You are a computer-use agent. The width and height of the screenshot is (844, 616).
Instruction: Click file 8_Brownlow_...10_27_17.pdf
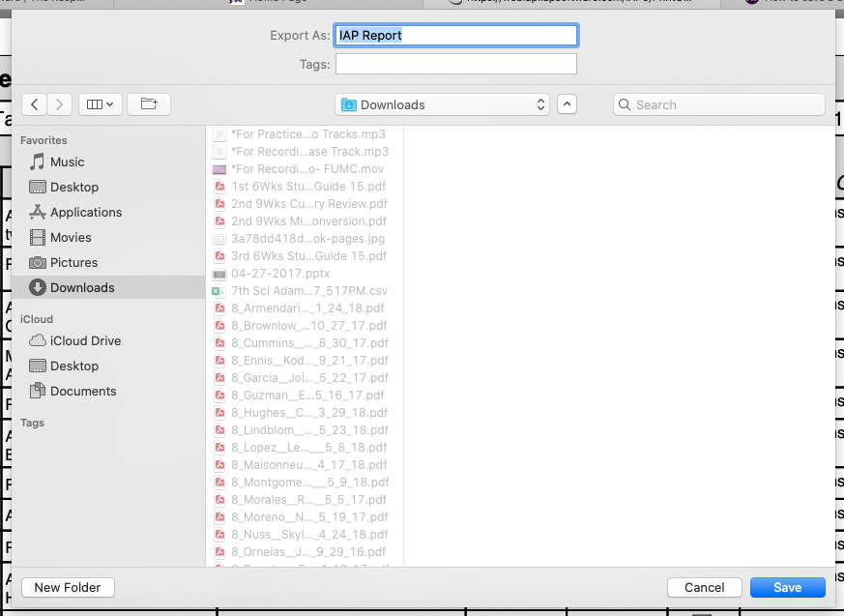305,326
